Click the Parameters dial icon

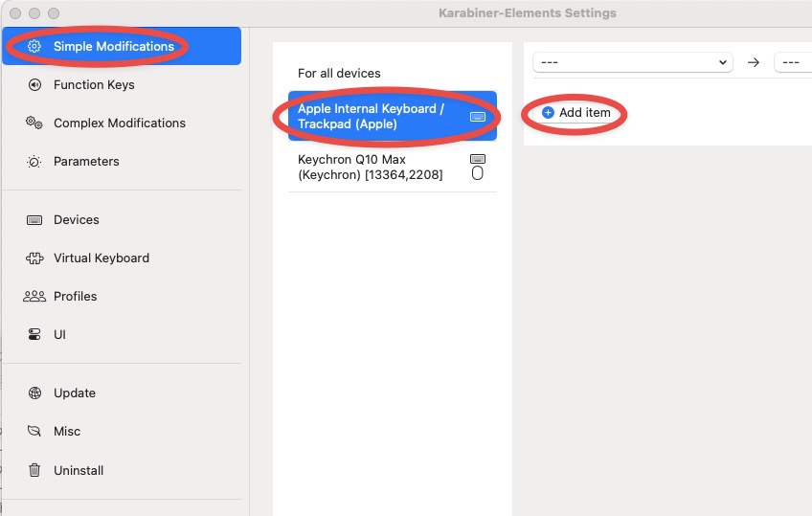point(34,162)
